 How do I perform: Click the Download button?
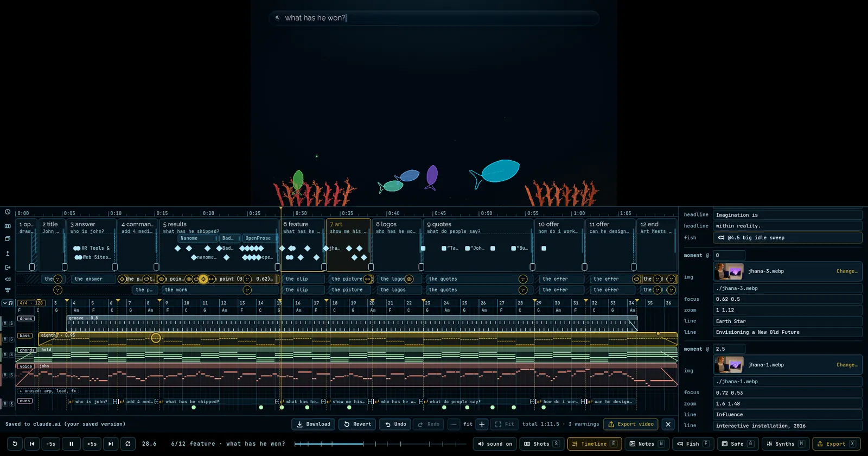point(314,424)
